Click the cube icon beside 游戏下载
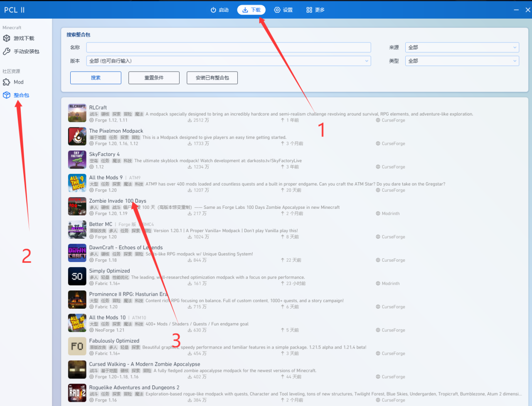This screenshot has height=406, width=532. (x=7, y=38)
